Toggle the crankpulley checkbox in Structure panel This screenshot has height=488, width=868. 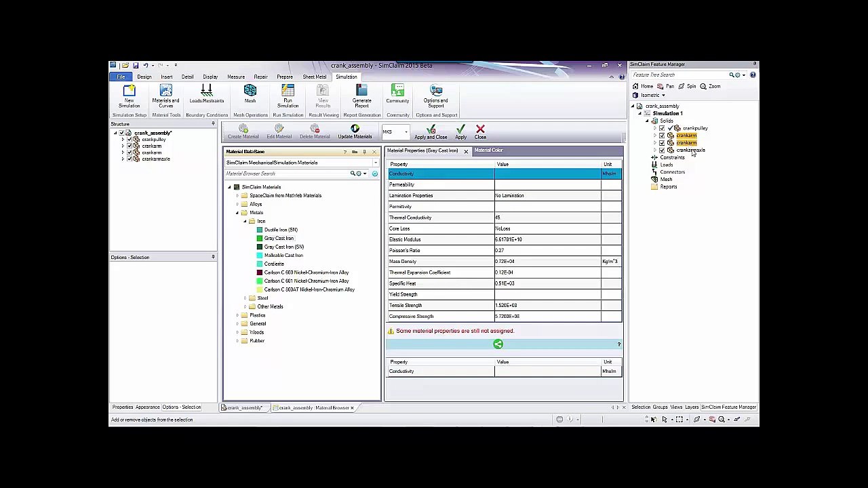pyautogui.click(x=130, y=140)
